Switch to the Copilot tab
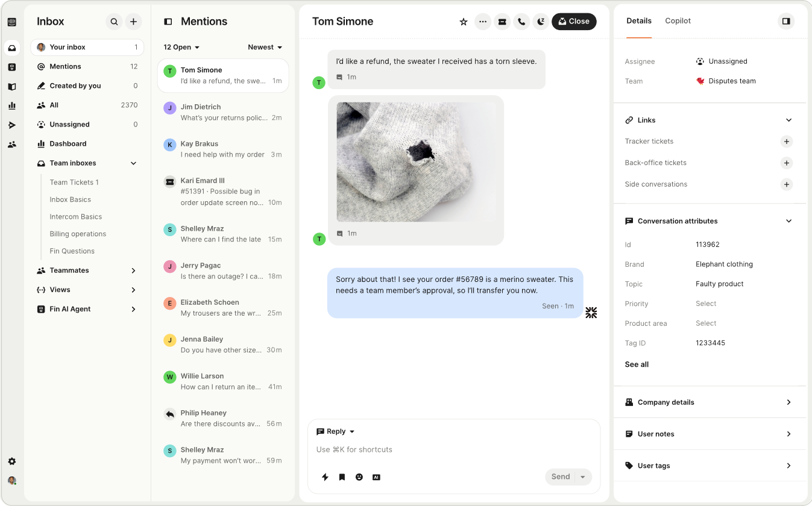This screenshot has height=506, width=812. click(x=678, y=20)
